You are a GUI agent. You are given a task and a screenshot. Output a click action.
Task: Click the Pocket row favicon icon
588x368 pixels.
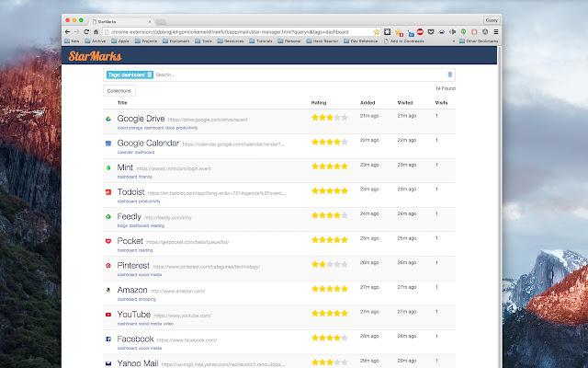pyautogui.click(x=108, y=241)
